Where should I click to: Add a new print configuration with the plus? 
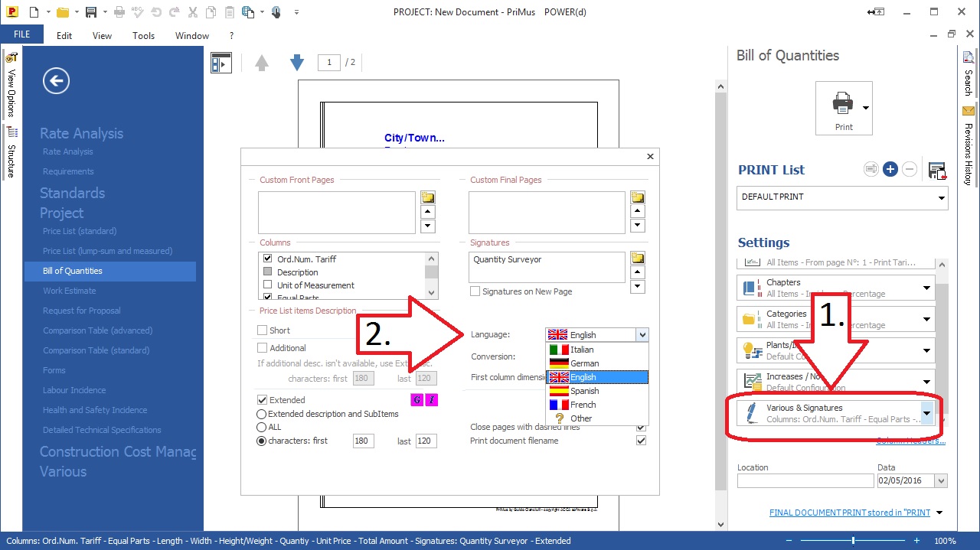click(x=890, y=169)
